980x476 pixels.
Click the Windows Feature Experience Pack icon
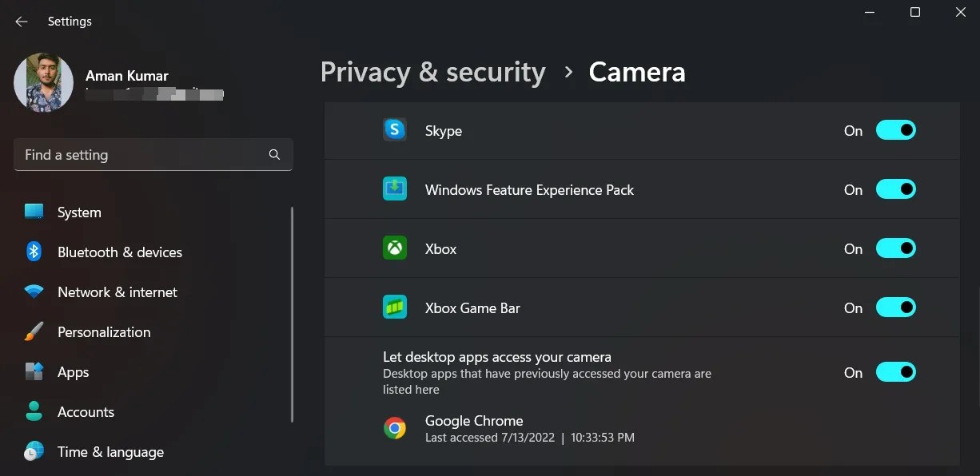coord(394,188)
